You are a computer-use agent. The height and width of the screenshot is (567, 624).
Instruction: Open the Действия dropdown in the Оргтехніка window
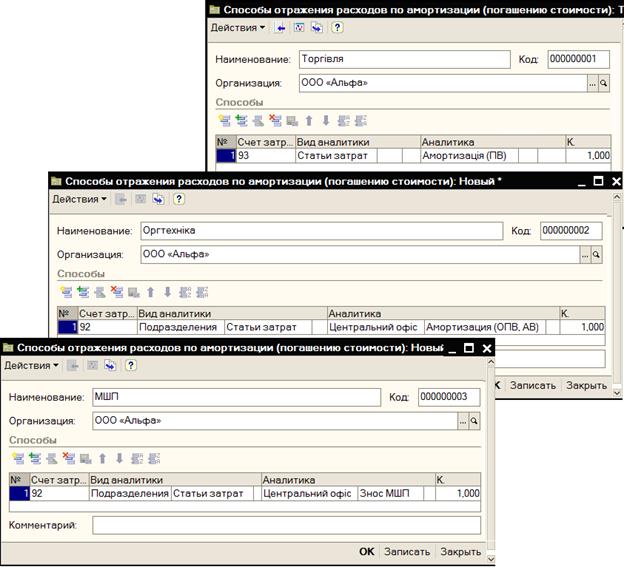[x=79, y=199]
